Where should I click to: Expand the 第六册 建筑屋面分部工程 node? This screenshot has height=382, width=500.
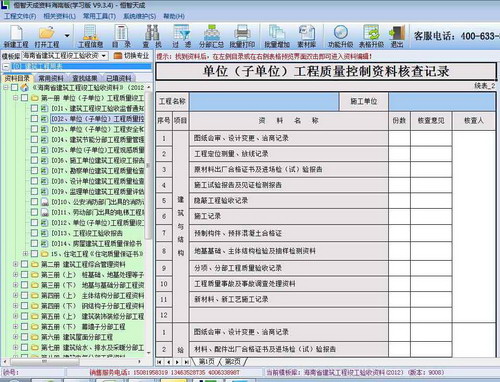tap(16, 337)
